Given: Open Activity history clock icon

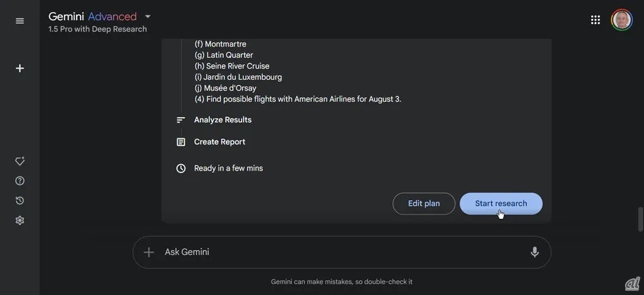Looking at the screenshot, I should tap(19, 201).
